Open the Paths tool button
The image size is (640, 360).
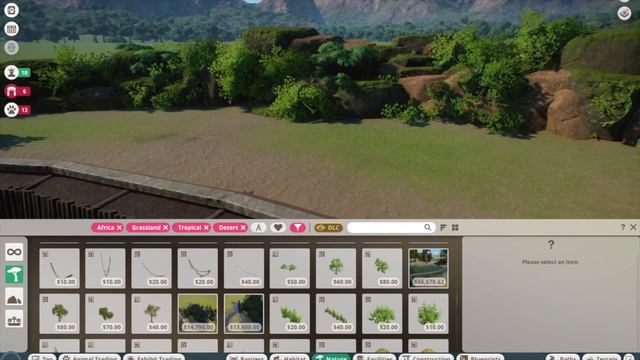(563, 357)
